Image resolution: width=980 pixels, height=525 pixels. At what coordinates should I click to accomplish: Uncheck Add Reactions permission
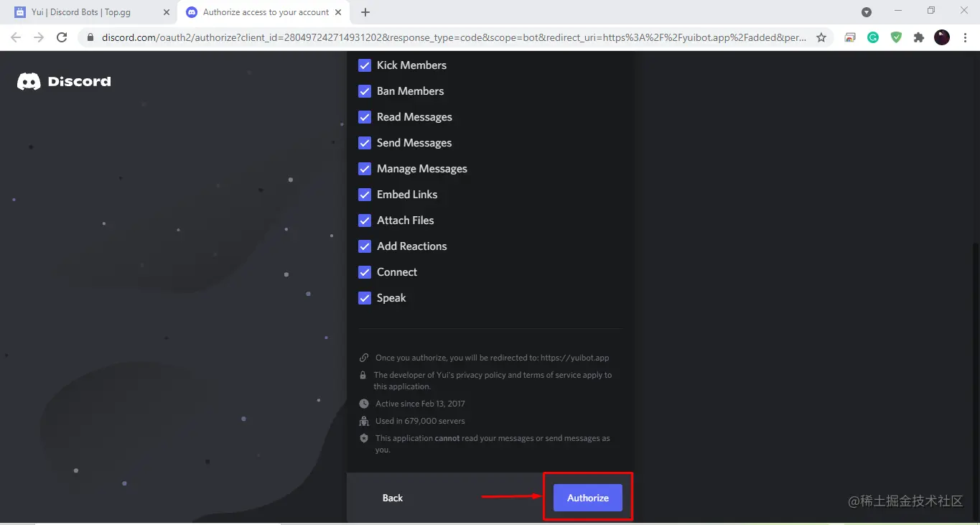(x=365, y=246)
